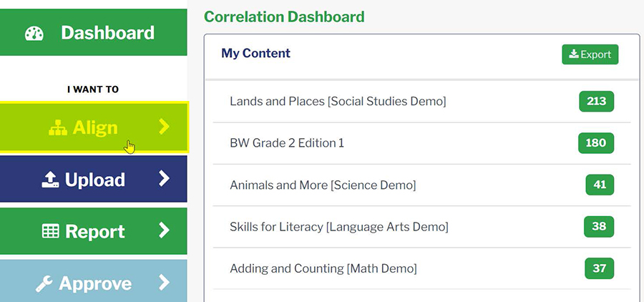Click the Approve wrench icon
The image size is (644, 302).
click(x=44, y=283)
